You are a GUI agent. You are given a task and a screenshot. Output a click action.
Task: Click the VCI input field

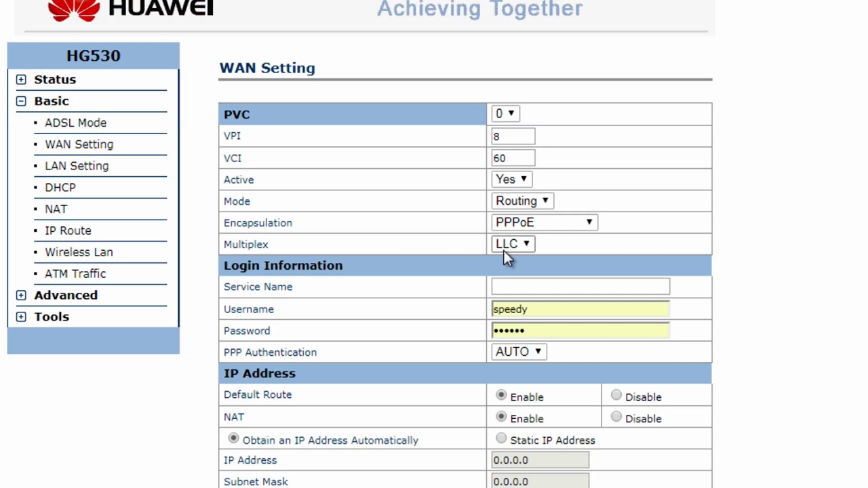pyautogui.click(x=513, y=158)
